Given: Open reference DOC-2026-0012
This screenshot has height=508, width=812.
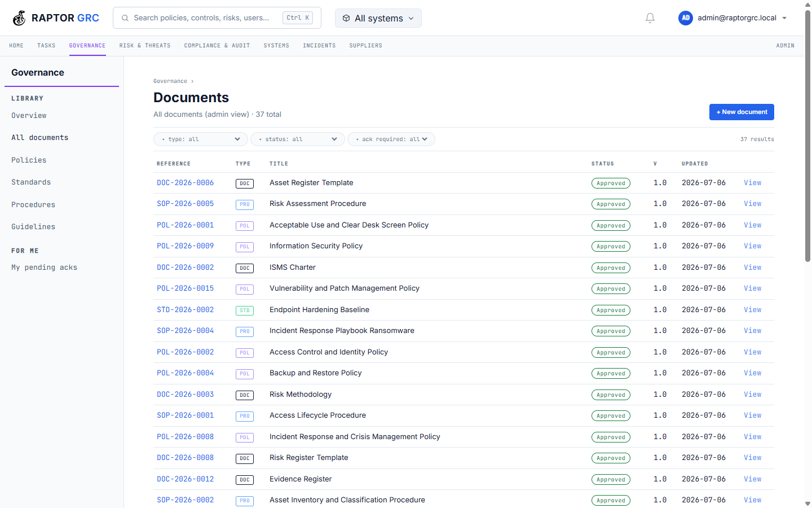Looking at the screenshot, I should (x=186, y=479).
